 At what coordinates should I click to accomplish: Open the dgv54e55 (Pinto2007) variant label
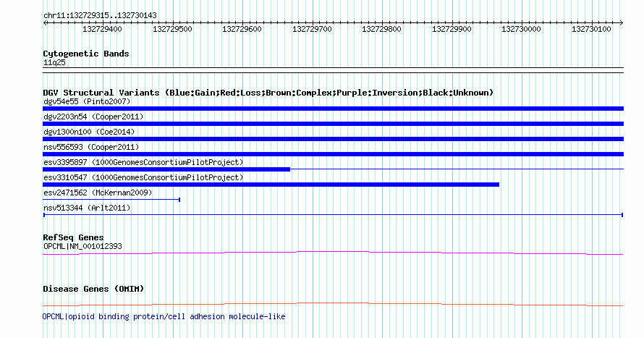click(x=87, y=101)
